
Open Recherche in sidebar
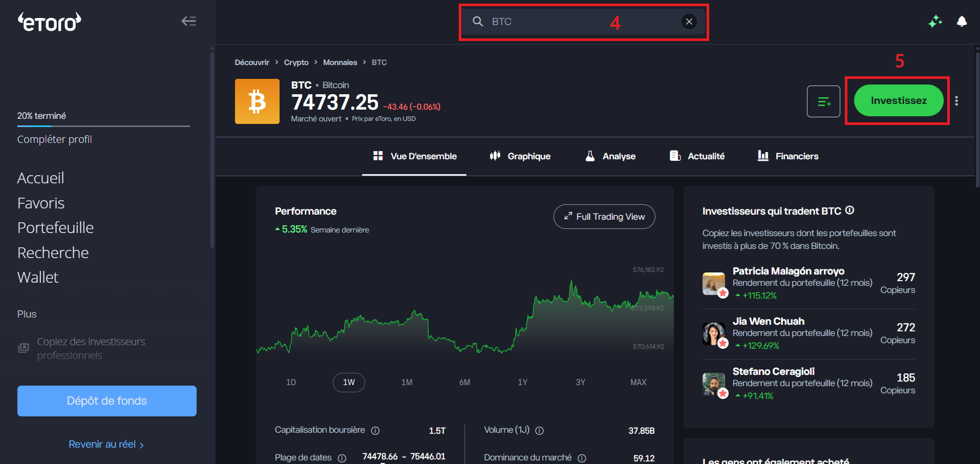click(53, 253)
